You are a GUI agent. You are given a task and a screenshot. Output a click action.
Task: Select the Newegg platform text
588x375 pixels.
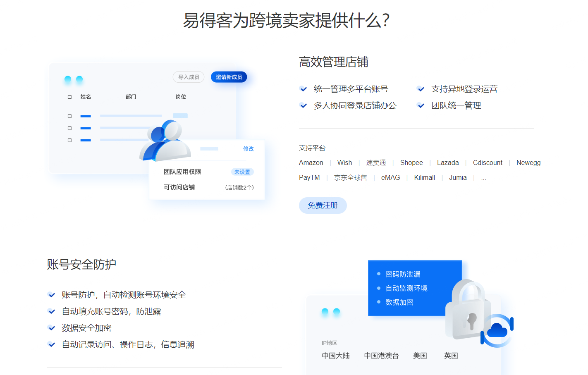point(528,163)
